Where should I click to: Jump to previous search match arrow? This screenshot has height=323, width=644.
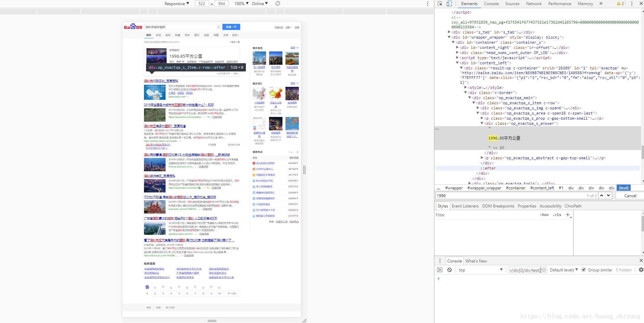tap(602, 196)
